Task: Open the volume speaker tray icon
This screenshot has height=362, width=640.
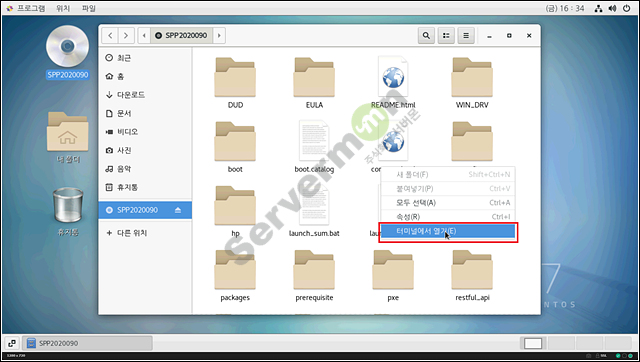Action: tap(612, 8)
